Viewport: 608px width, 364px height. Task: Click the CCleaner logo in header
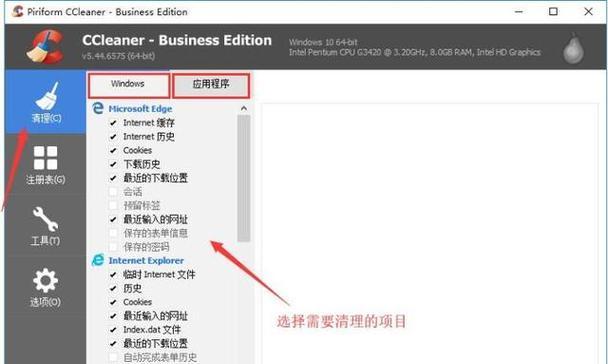[45, 47]
